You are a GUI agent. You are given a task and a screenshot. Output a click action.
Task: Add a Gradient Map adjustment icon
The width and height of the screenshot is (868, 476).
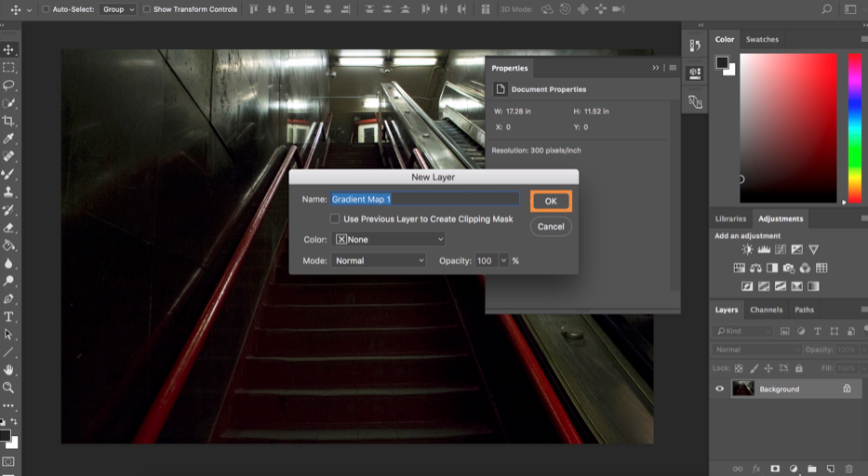click(813, 286)
